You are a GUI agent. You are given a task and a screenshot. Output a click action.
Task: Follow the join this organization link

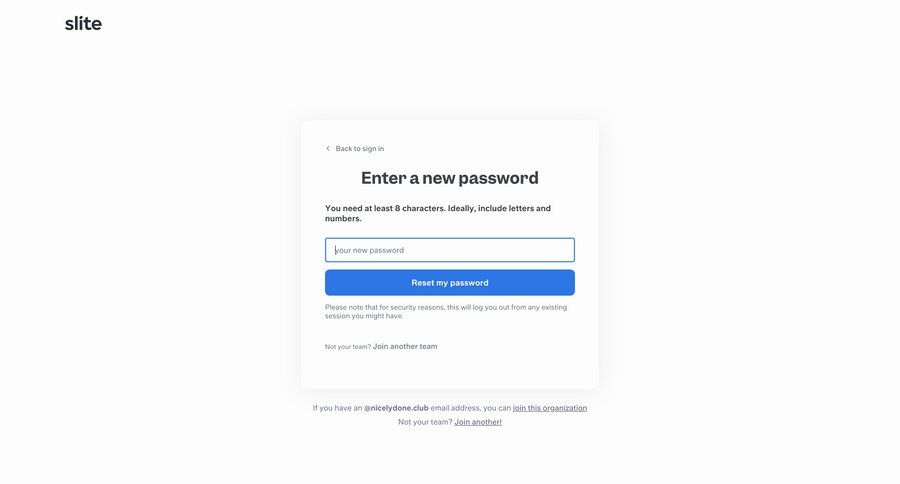[x=550, y=408]
